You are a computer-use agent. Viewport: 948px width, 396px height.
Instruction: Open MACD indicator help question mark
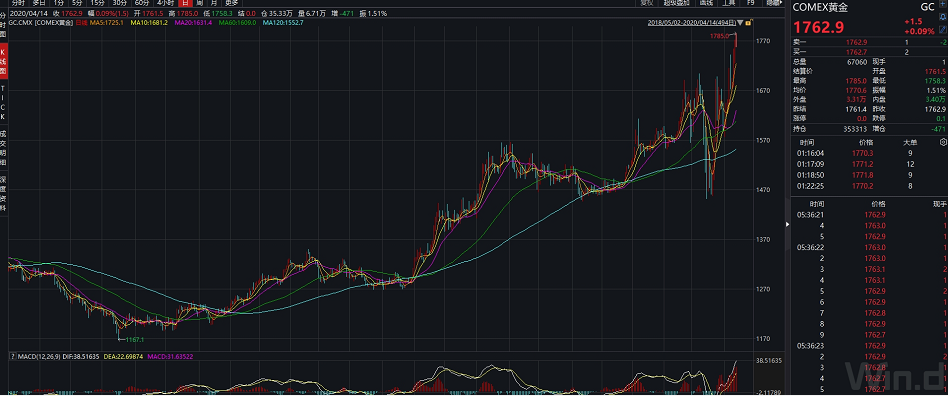[x=12, y=357]
